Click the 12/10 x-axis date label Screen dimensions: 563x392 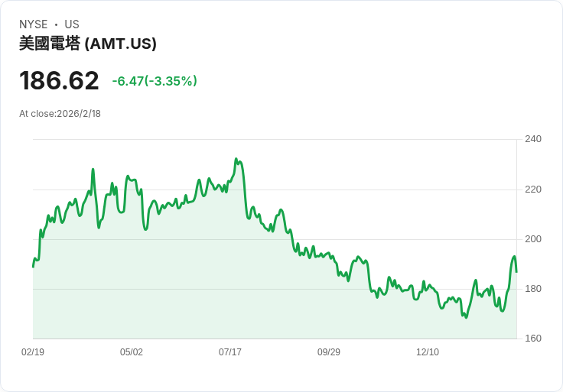pyautogui.click(x=428, y=352)
